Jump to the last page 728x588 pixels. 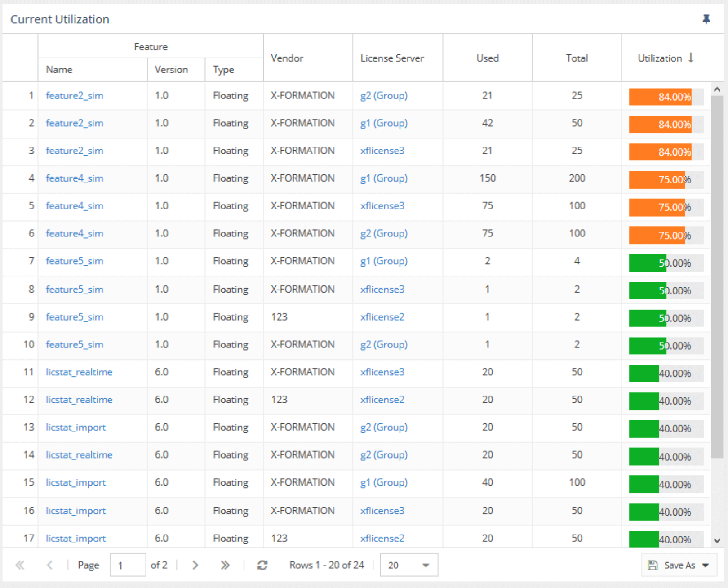[225, 565]
